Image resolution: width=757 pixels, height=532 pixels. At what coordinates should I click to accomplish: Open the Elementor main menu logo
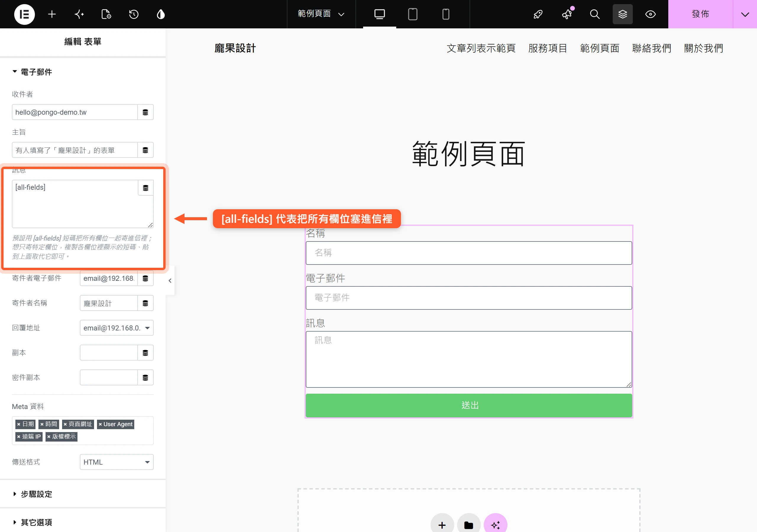[x=25, y=14]
